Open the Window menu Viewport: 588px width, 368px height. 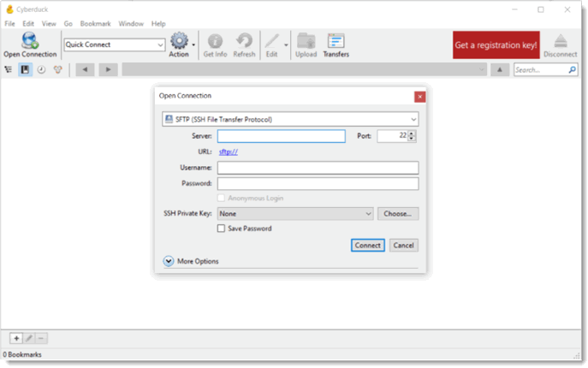(131, 24)
